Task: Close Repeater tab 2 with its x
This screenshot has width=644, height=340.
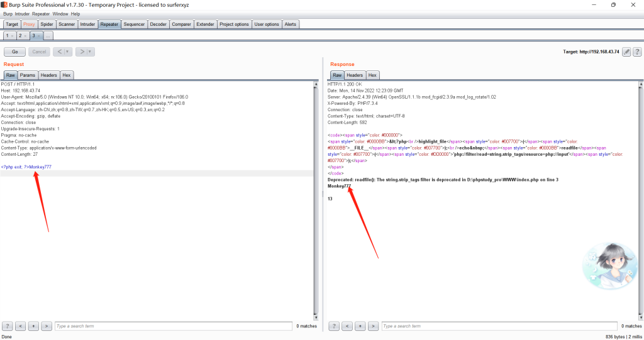Action: tap(25, 36)
